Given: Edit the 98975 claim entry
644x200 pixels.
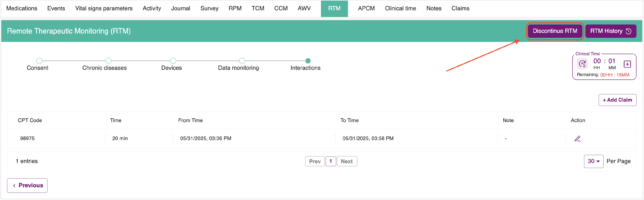Looking at the screenshot, I should pos(577,138).
